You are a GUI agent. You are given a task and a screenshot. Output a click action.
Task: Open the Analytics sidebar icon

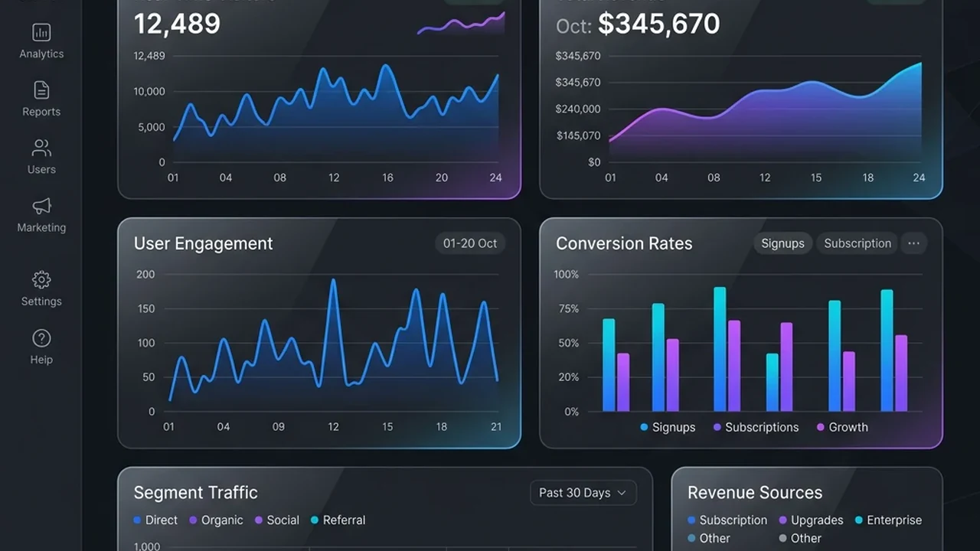point(41,32)
